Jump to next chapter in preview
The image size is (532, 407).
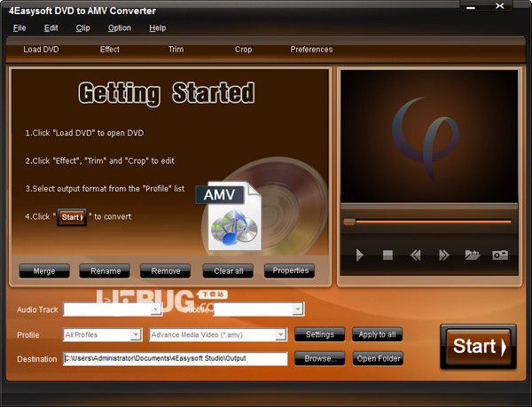pyautogui.click(x=444, y=255)
